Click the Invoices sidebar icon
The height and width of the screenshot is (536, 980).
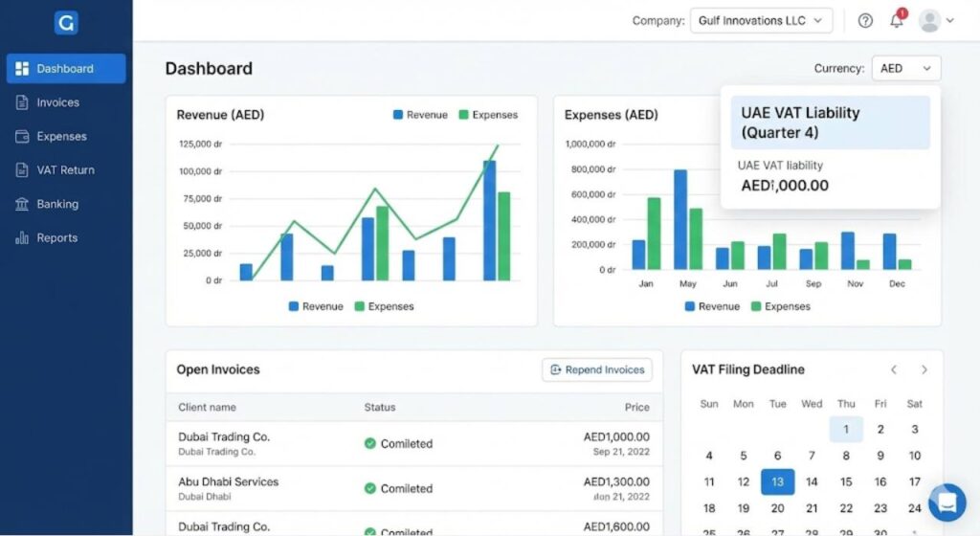tap(22, 102)
